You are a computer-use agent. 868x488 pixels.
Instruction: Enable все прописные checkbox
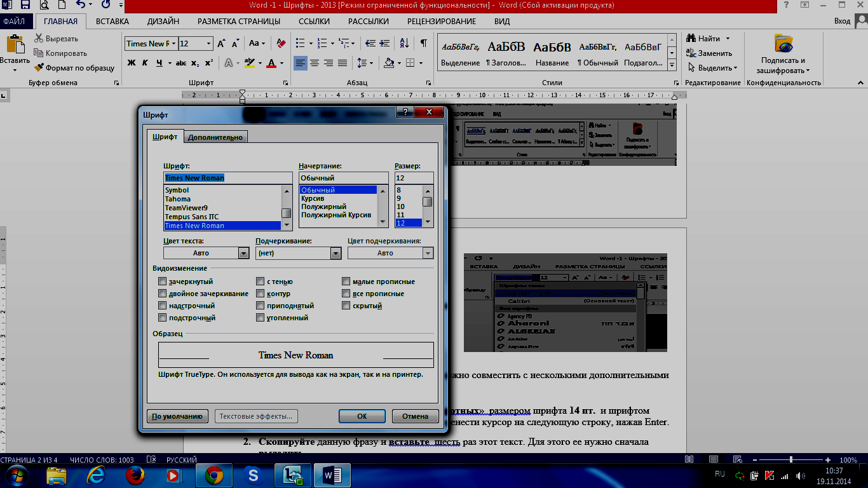(x=346, y=294)
